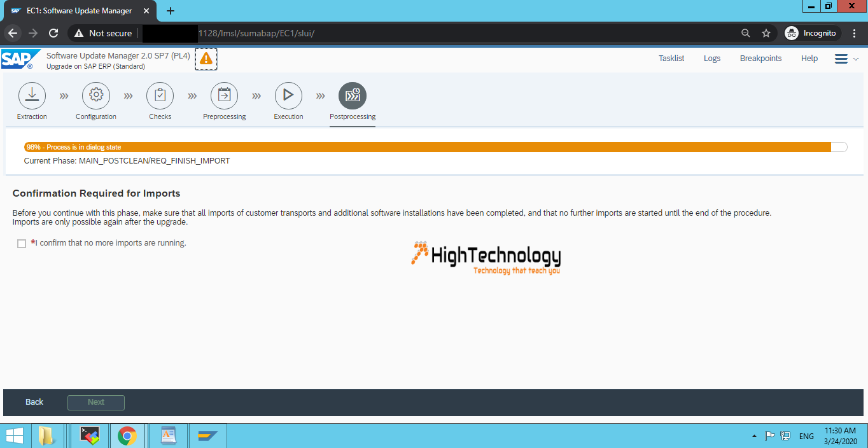Open the document app taskbar icon
Screen dimensions: 868x448
[168, 436]
